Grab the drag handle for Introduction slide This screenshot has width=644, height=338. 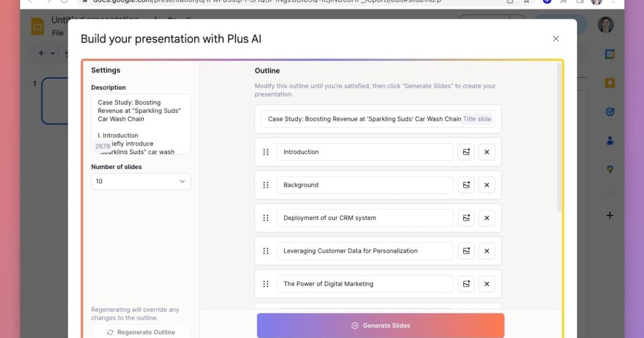click(266, 152)
